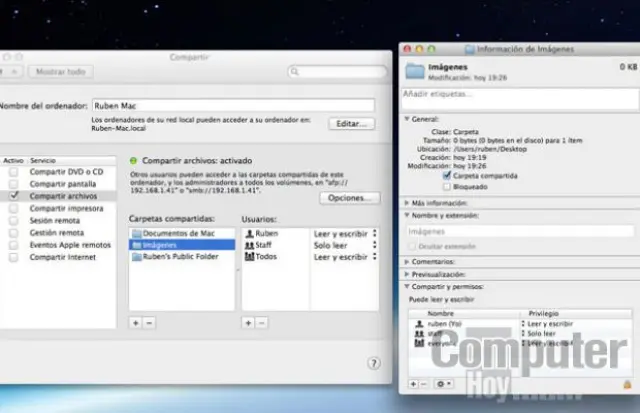This screenshot has height=413, width=640.
Task: Remove selected shared folder with minus button
Action: [149, 323]
